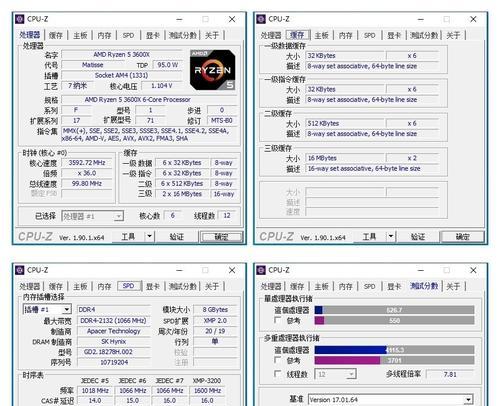The image size is (500, 406).
Task: Click the CPU-Z title icon in the SPD window
Action: point(20,270)
